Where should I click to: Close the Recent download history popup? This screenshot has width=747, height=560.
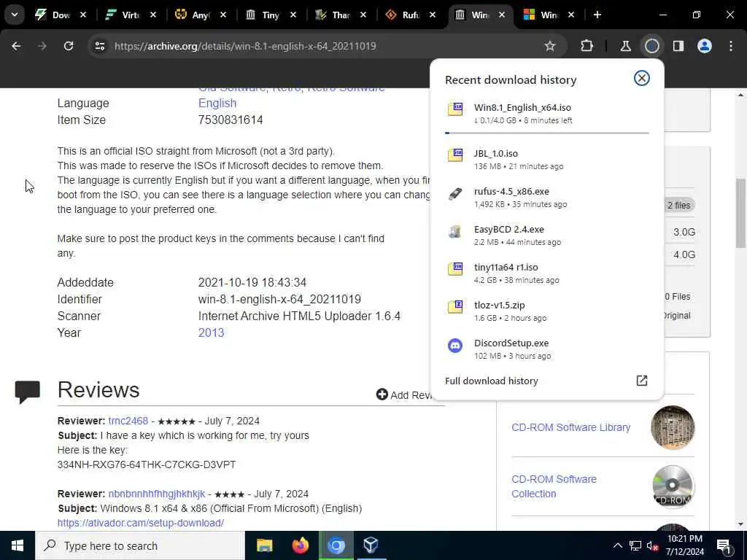(642, 78)
